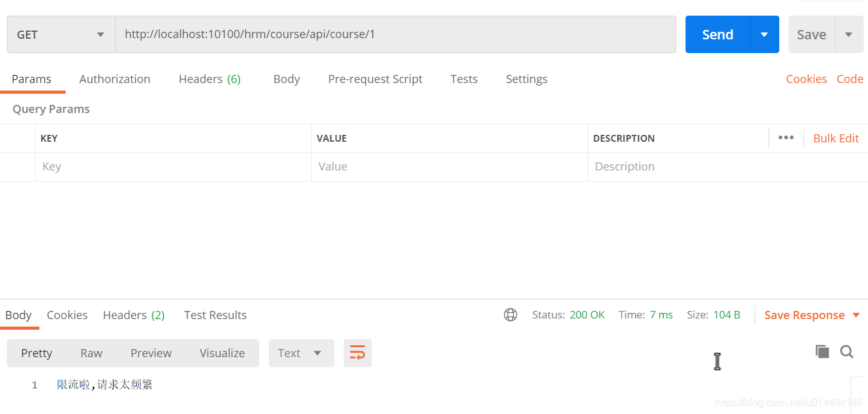
Task: Click the KEY column header
Action: [49, 139]
